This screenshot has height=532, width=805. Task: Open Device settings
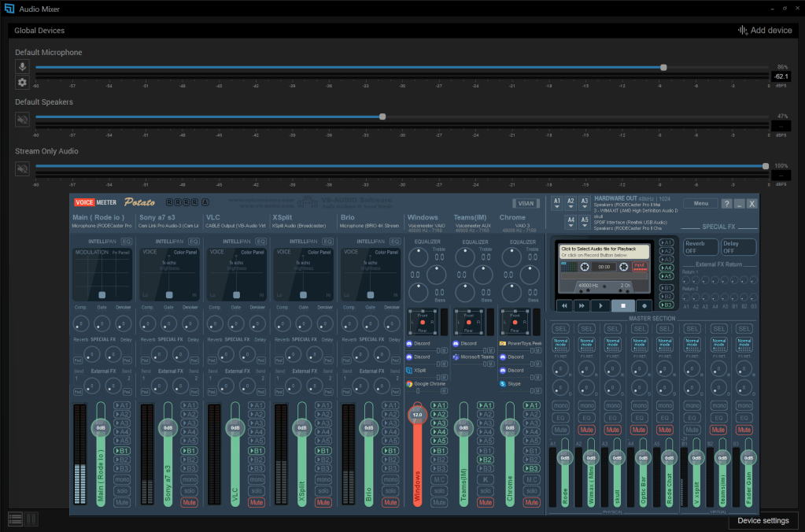click(x=763, y=521)
